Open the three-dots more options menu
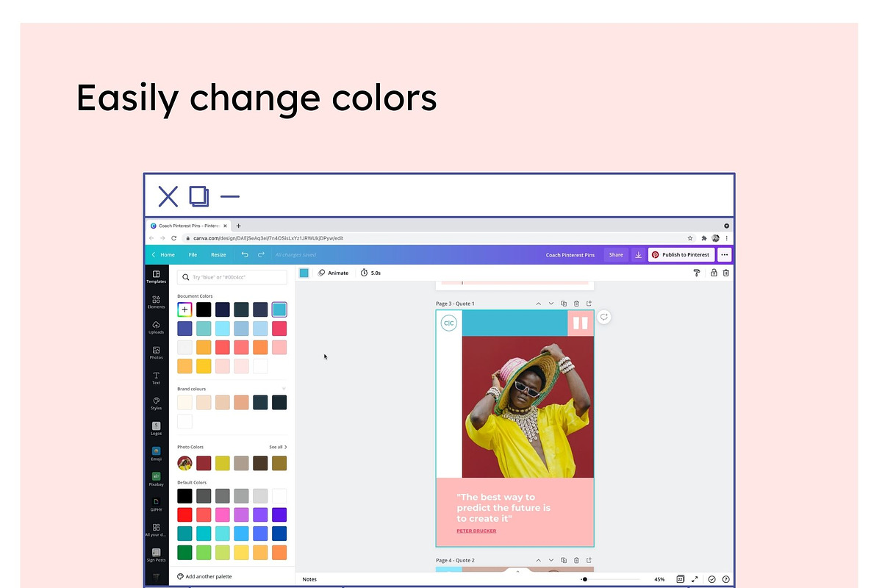Viewport: 882px width, 588px height. (x=725, y=254)
